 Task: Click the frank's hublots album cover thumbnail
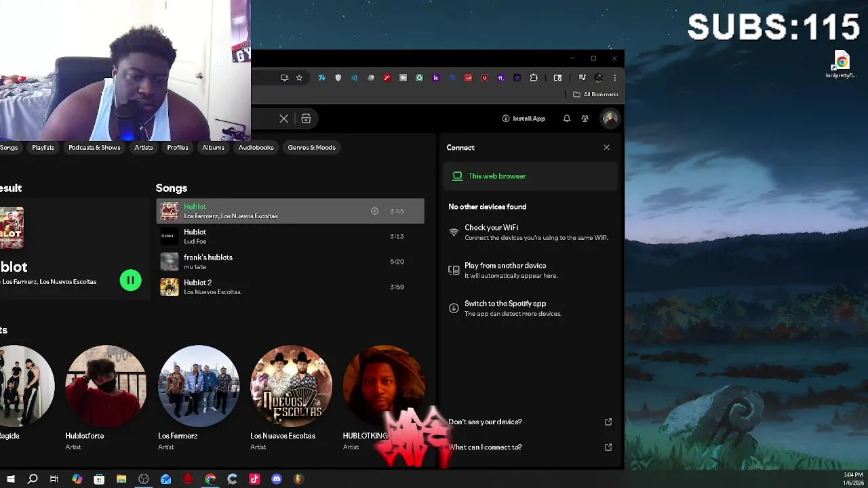click(x=170, y=262)
